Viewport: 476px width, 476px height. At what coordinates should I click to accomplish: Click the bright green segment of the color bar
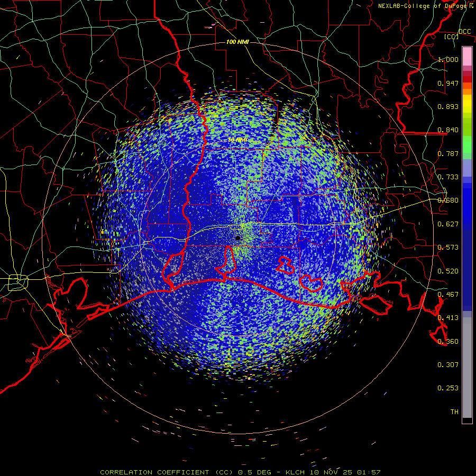467,144
